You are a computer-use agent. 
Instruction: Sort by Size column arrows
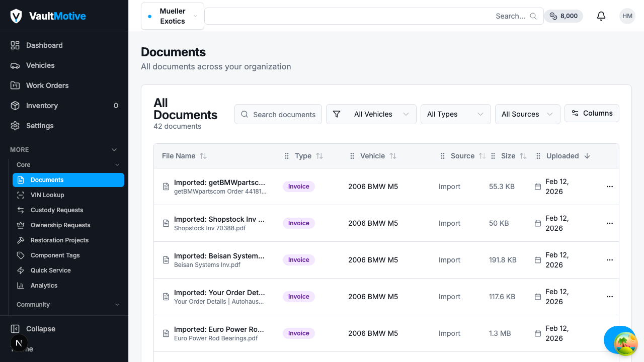tap(523, 156)
